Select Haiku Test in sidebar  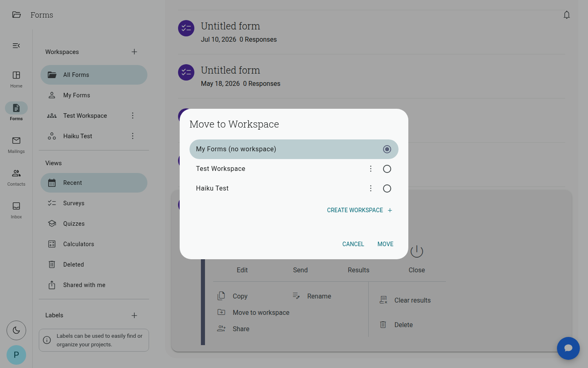[x=78, y=136]
